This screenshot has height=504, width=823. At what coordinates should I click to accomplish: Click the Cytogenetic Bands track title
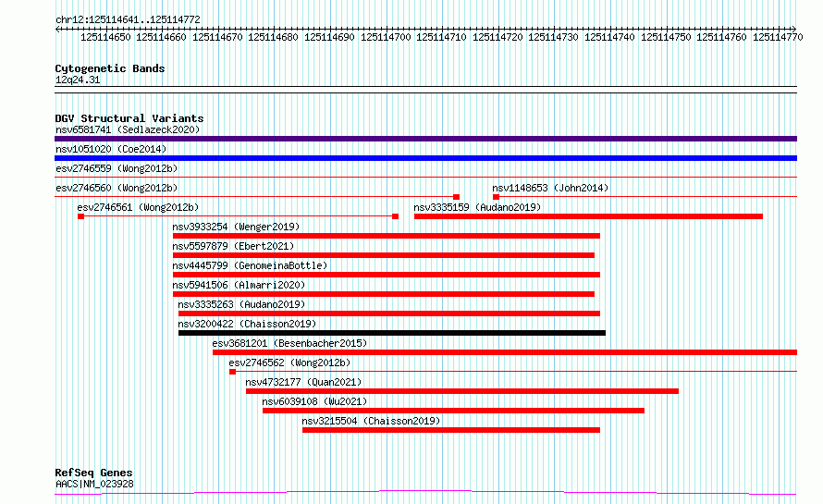coord(110,68)
